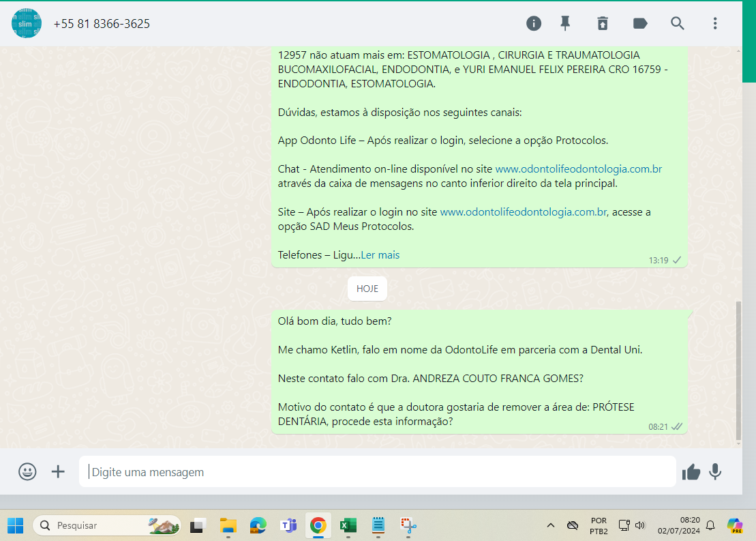The width and height of the screenshot is (756, 541).
Task: Open the network display tray icon
Action: pos(624,525)
